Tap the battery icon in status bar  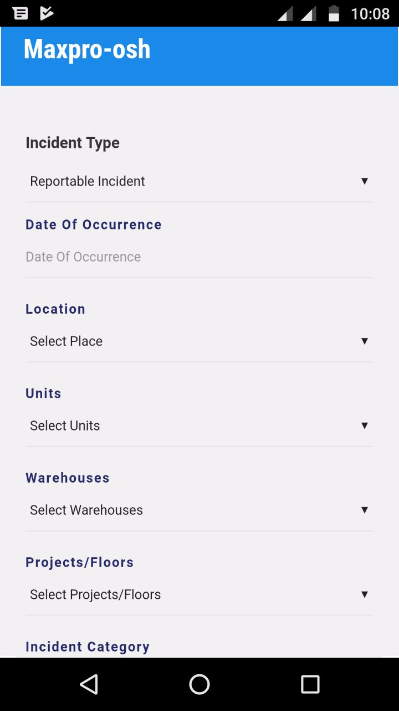coord(334,14)
